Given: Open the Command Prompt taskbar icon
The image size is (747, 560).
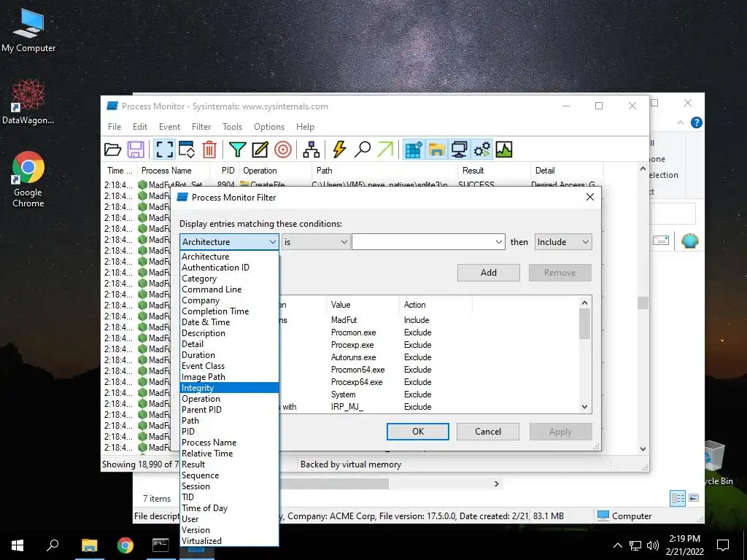Looking at the screenshot, I should pos(160,545).
